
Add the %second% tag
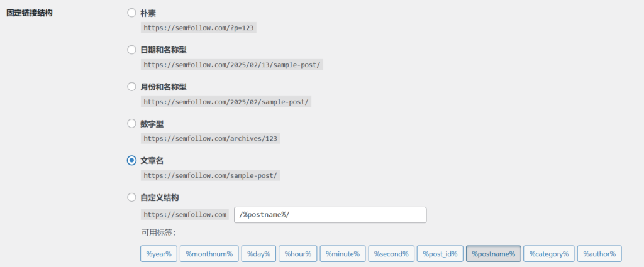click(x=391, y=254)
